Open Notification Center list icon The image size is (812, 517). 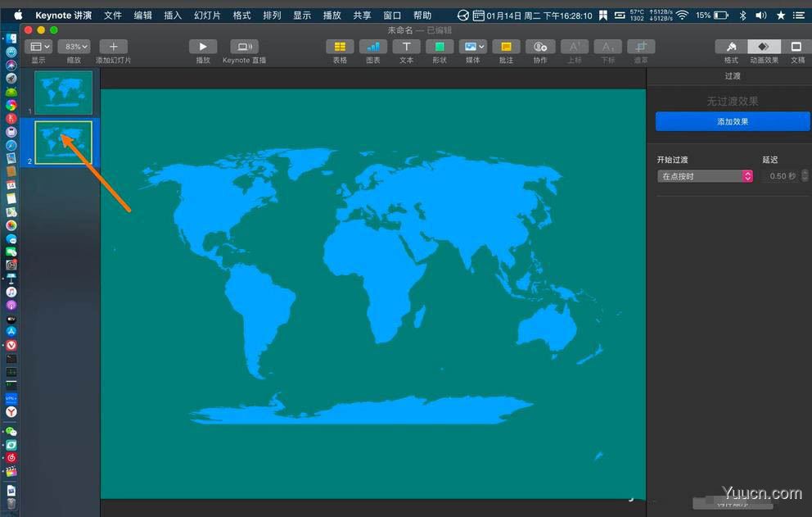[x=799, y=15]
